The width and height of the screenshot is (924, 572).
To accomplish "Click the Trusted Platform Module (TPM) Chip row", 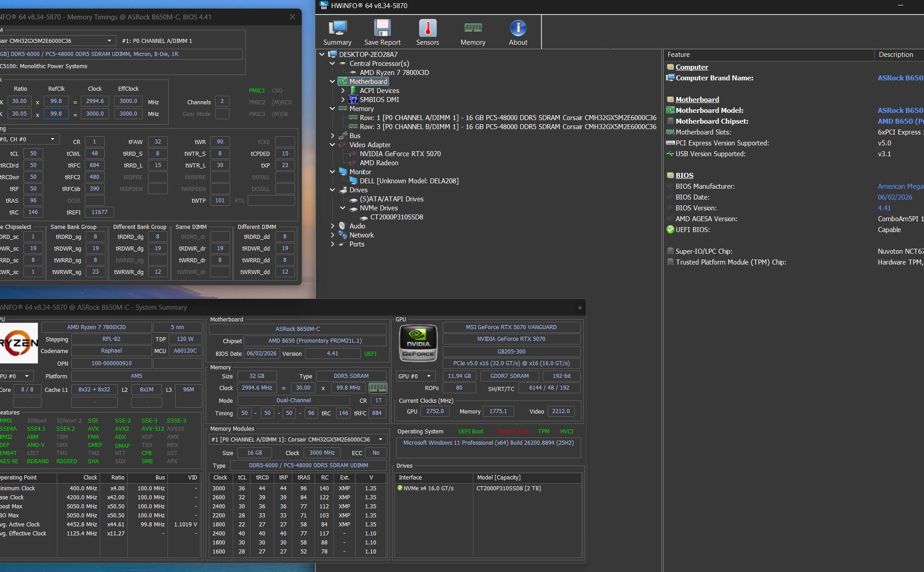I will [795, 262].
